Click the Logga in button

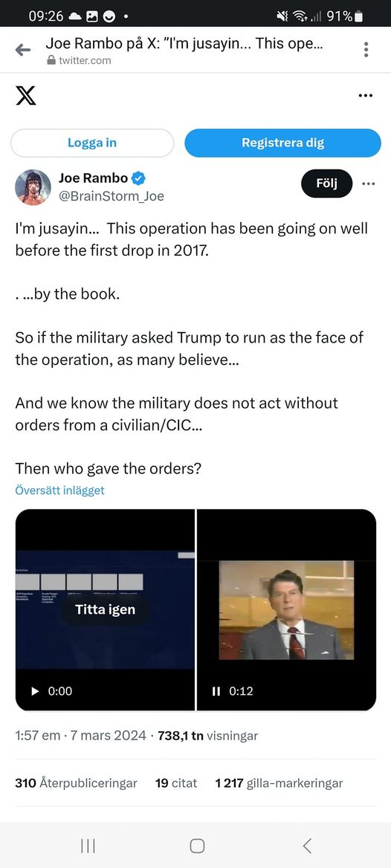[92, 143]
